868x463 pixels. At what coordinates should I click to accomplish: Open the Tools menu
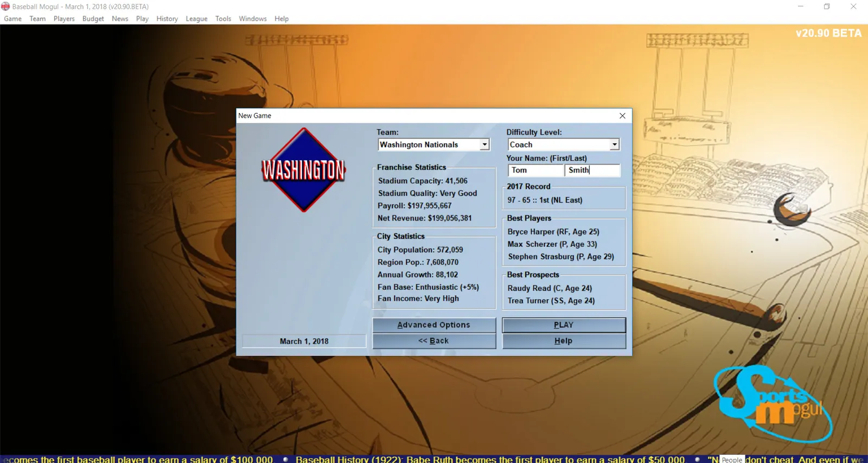point(223,18)
